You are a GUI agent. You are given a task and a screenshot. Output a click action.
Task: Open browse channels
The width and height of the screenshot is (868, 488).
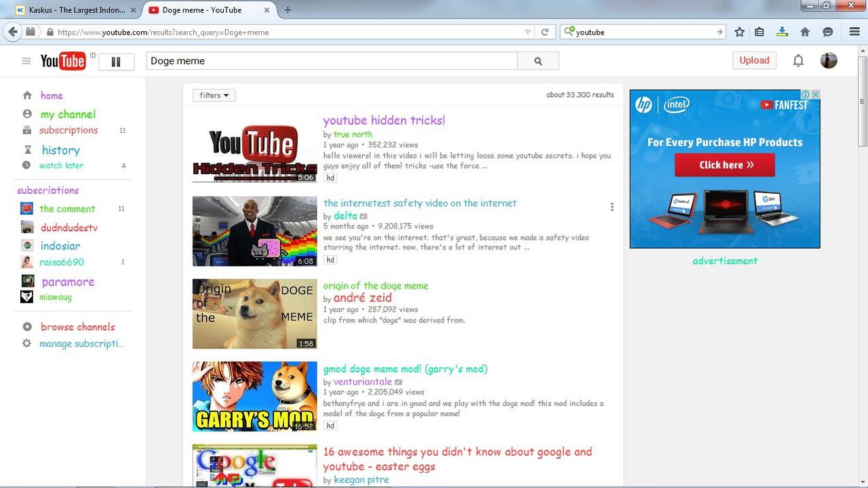point(78,327)
